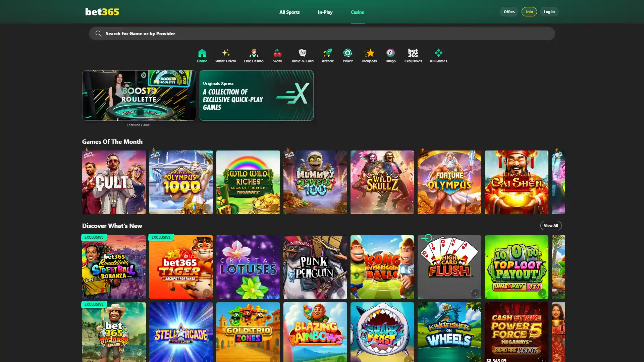Launch Cash Strike Power Force 5 tile
644x362 pixels.
click(x=517, y=332)
